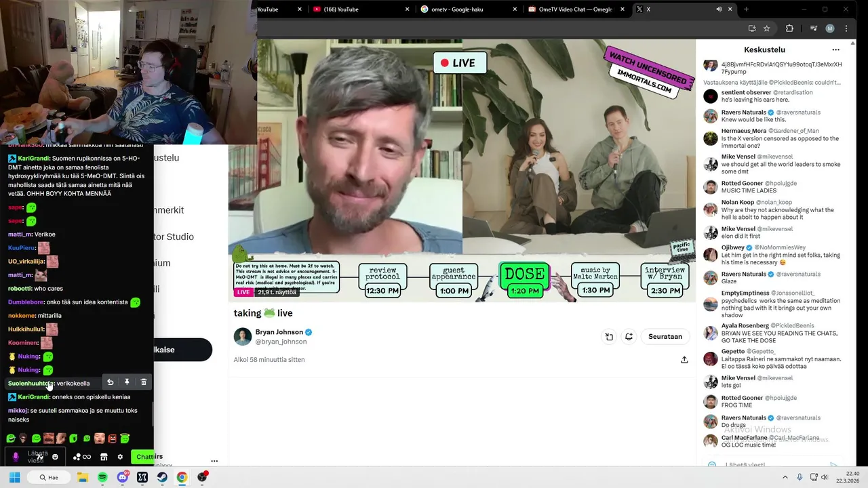Click the three dots beside the Chat button
The width and height of the screenshot is (868, 488).
(x=214, y=461)
